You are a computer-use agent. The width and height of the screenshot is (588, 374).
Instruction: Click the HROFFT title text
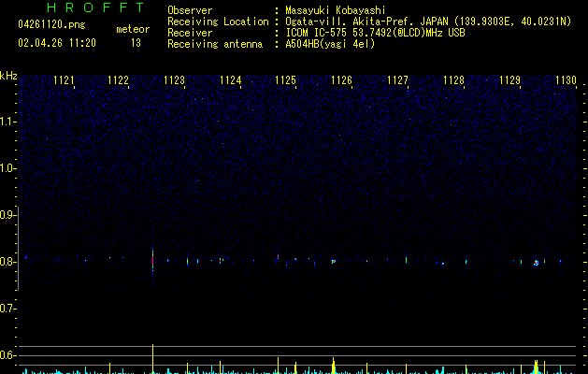tap(95, 7)
